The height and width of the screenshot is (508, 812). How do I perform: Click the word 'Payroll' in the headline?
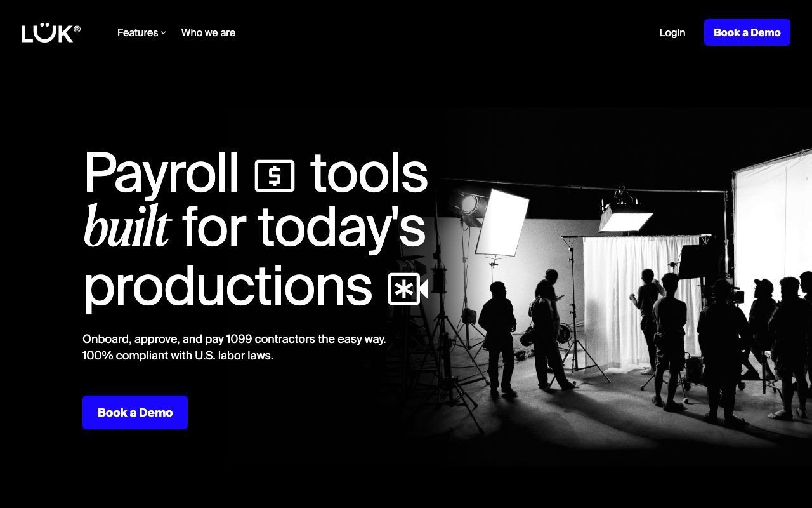[x=161, y=175]
